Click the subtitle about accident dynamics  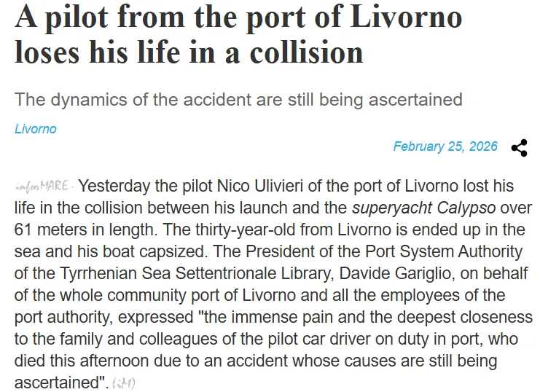pyautogui.click(x=238, y=99)
